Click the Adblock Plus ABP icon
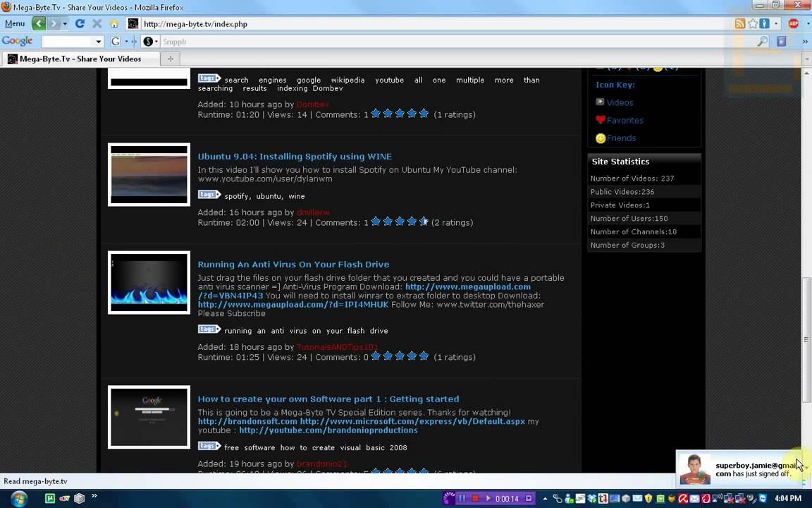 pyautogui.click(x=794, y=24)
